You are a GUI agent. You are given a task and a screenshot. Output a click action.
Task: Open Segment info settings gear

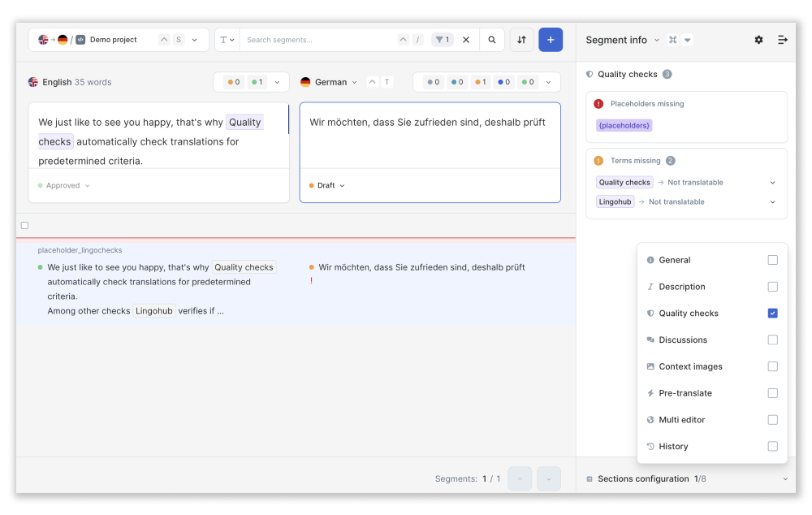coord(758,40)
